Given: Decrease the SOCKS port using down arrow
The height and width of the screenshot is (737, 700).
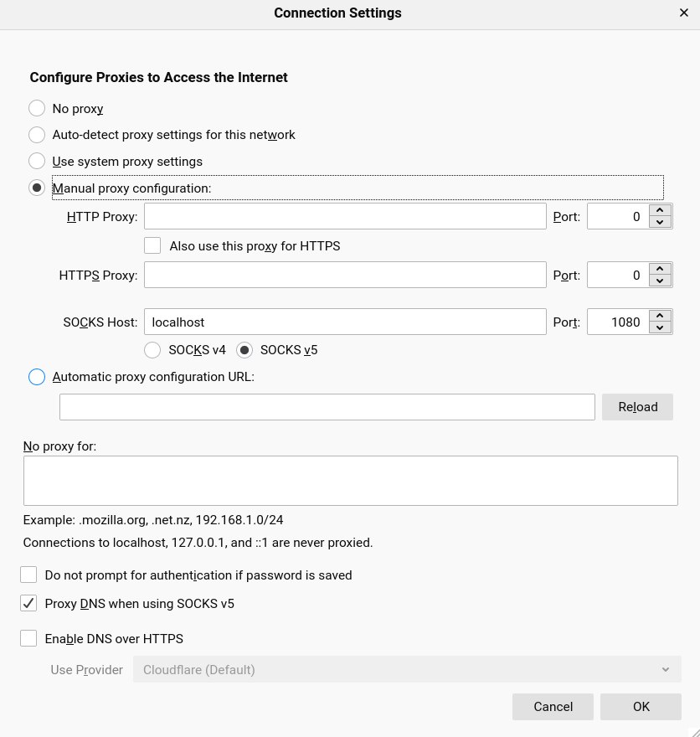Looking at the screenshot, I should [x=659, y=327].
